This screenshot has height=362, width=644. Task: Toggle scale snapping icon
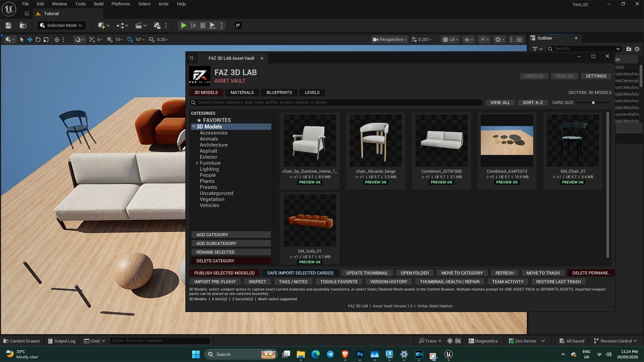[x=152, y=39]
